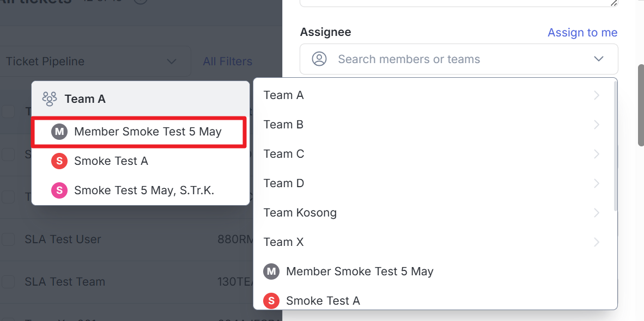644x321 pixels.
Task: Click the red S avatar in the main assignee list
Action: (x=271, y=300)
